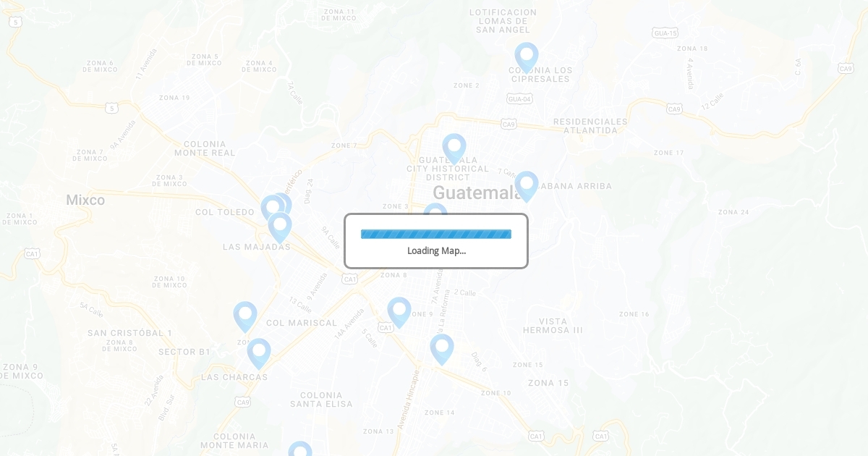The image size is (868, 456).
Task: Click the Loading Map... text
Action: (x=436, y=250)
